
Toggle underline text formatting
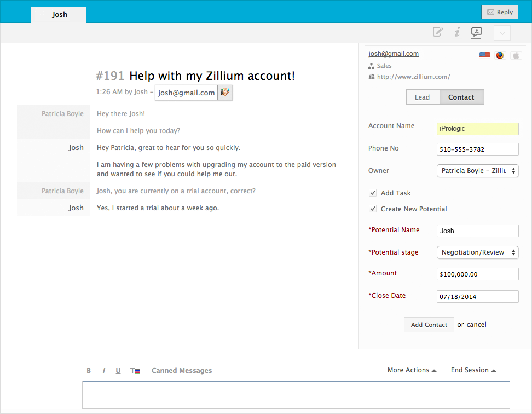[x=118, y=371]
